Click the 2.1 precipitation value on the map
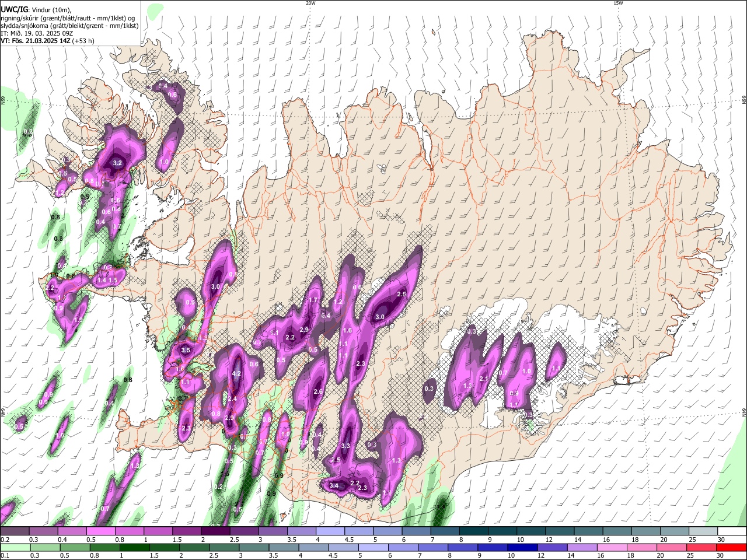This screenshot has height=560, width=747. click(483, 379)
